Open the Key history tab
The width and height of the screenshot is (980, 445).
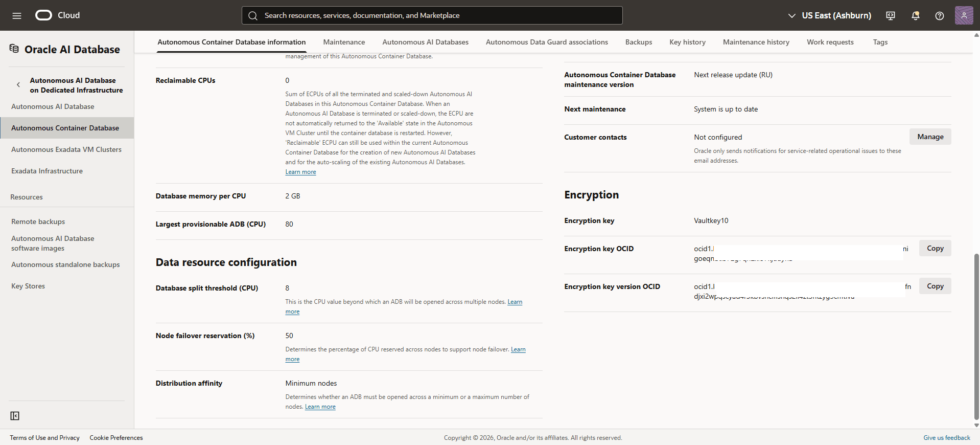[x=687, y=42]
